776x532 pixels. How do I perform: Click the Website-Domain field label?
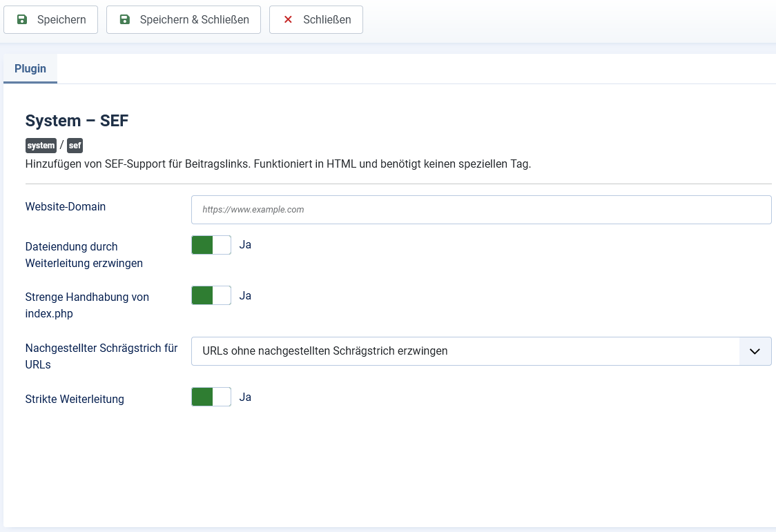pos(66,206)
